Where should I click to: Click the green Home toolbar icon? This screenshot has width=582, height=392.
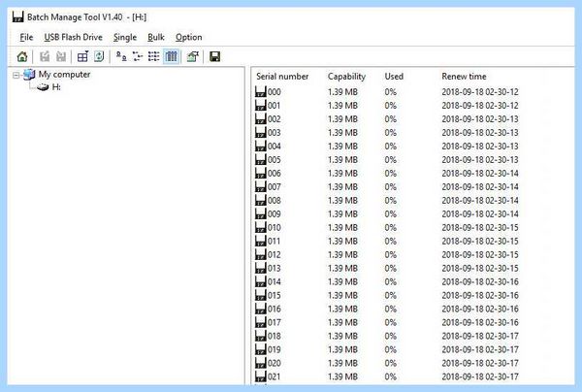(x=22, y=57)
